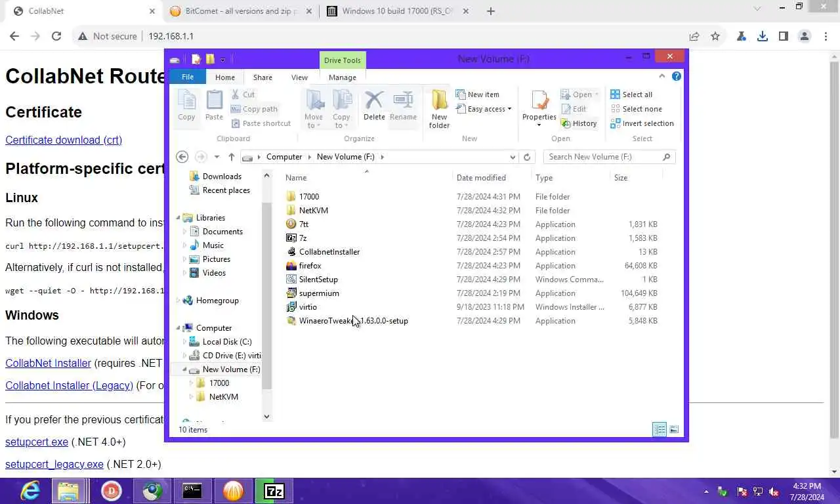Reload the browser page
Viewport: 840px width, 504px height.
(x=56, y=36)
